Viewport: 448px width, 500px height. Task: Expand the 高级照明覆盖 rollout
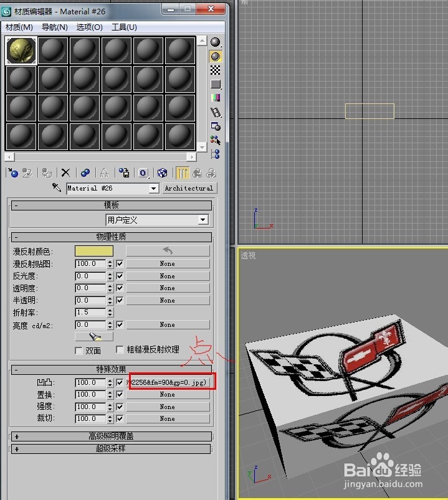[x=112, y=436]
